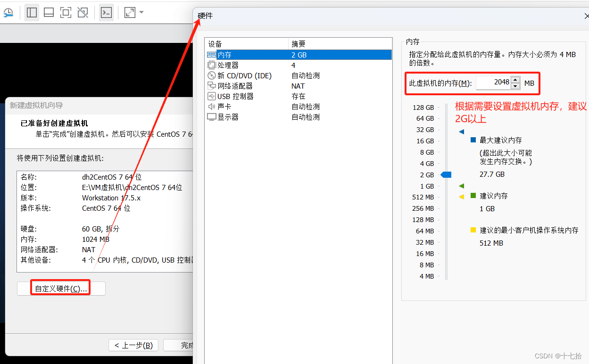
Task: Click Workstation 17.5.x version value in wizard
Action: coord(111,198)
